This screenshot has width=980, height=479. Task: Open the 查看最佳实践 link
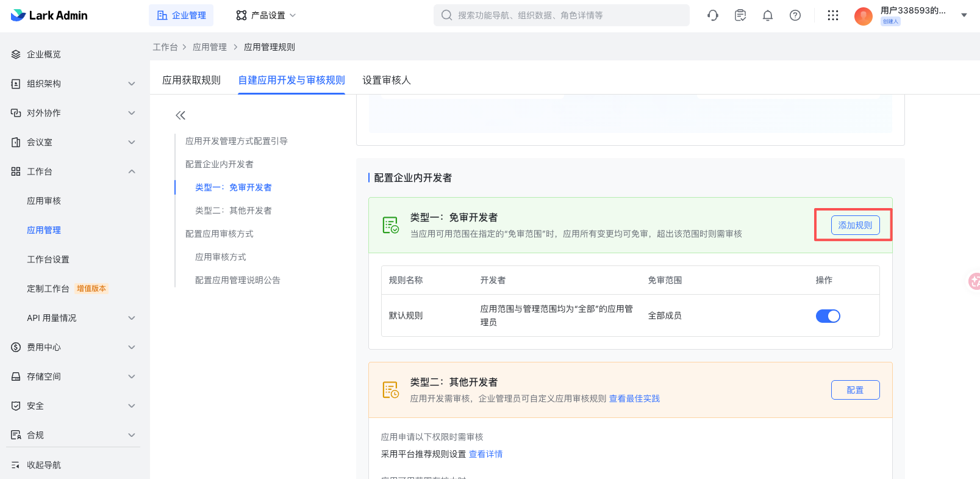634,398
